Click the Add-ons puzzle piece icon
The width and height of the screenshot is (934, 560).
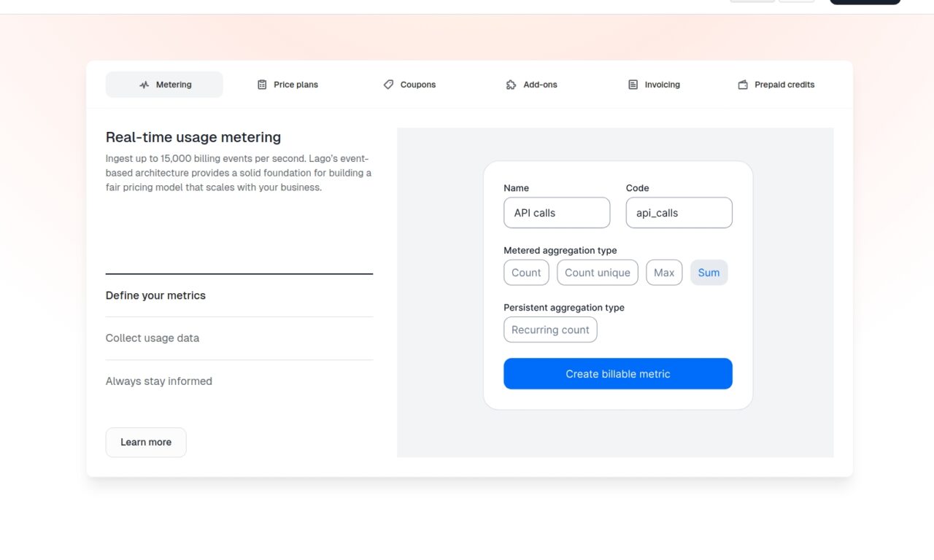[x=511, y=85]
